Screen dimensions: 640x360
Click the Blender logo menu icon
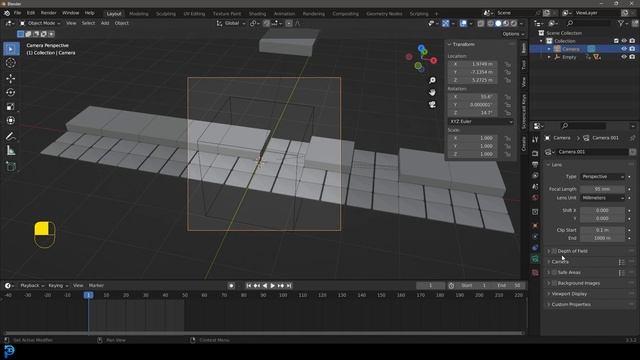tap(7, 13)
